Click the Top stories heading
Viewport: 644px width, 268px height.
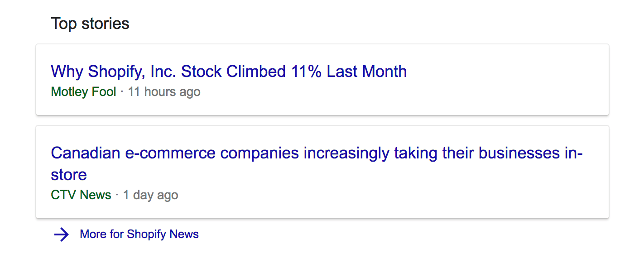(90, 24)
